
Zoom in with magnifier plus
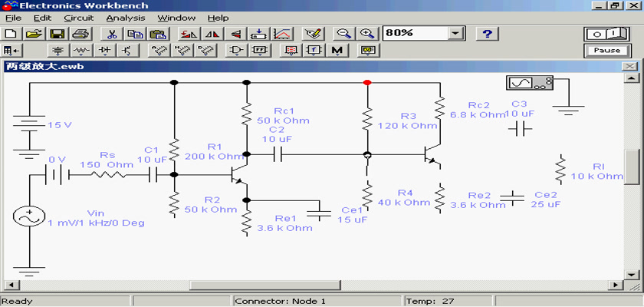[x=366, y=34]
